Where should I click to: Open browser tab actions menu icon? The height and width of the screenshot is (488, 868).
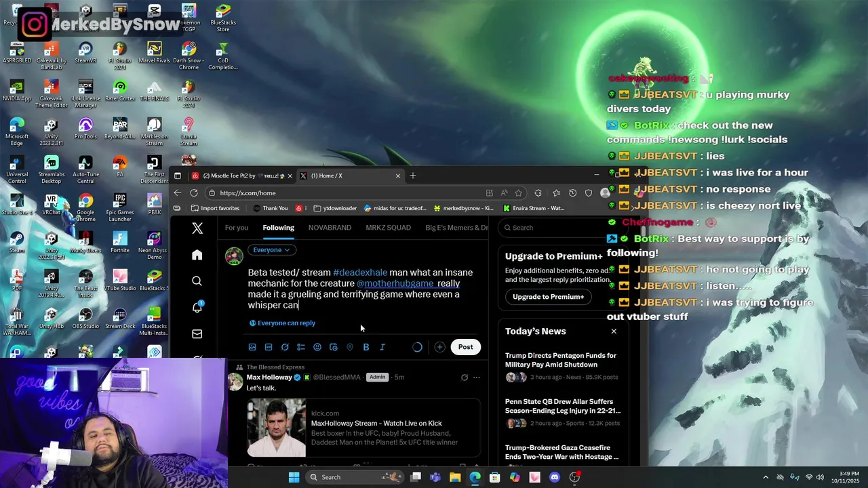[x=177, y=176]
